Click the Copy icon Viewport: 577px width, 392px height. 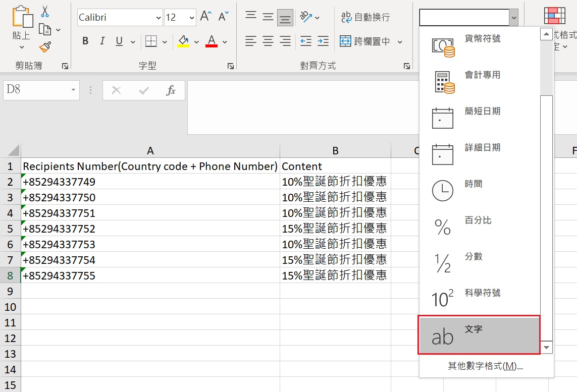[45, 29]
